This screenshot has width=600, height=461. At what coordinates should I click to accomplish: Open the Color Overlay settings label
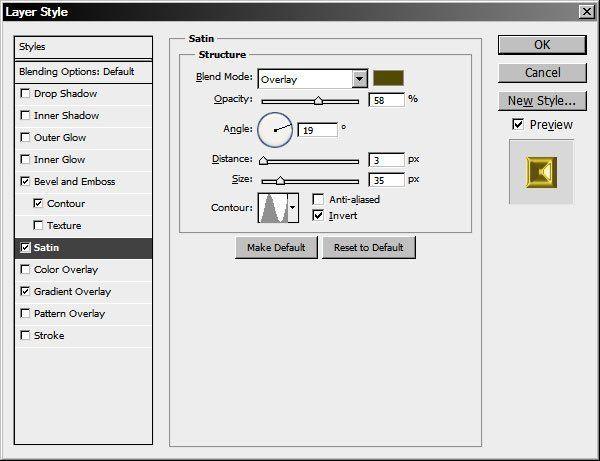[66, 270]
